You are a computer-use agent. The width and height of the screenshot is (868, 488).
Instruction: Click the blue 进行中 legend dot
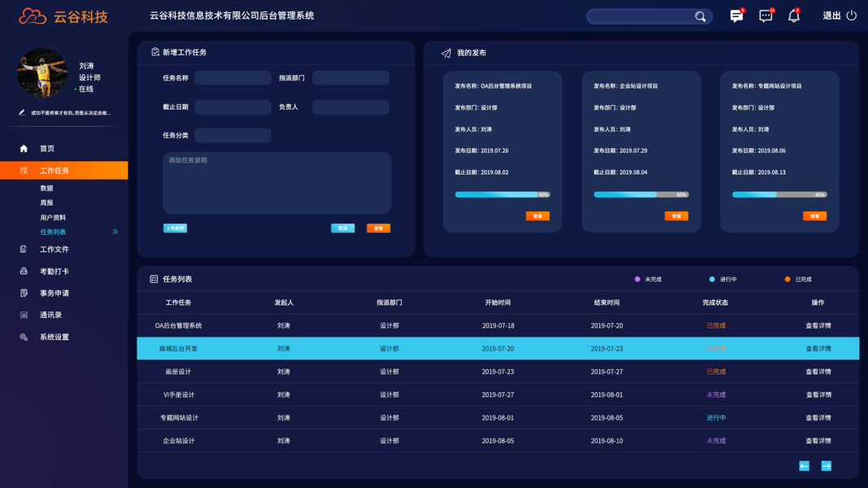coord(712,280)
